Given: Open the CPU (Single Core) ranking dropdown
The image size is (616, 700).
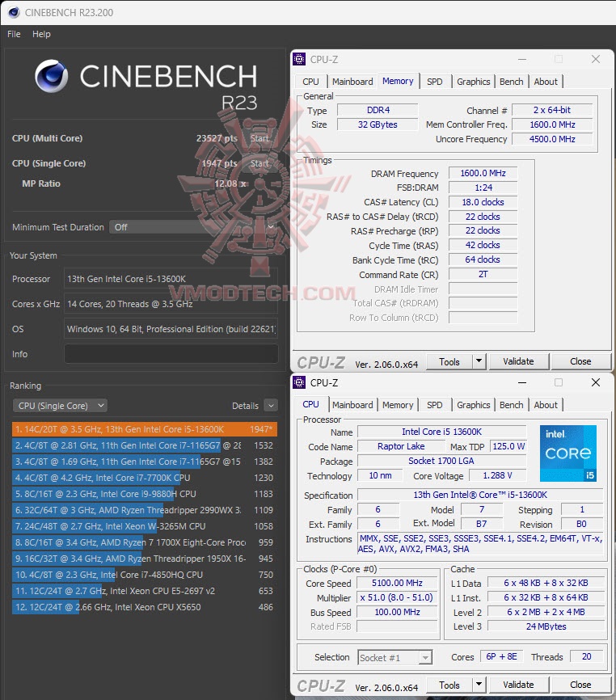Looking at the screenshot, I should pos(60,406).
